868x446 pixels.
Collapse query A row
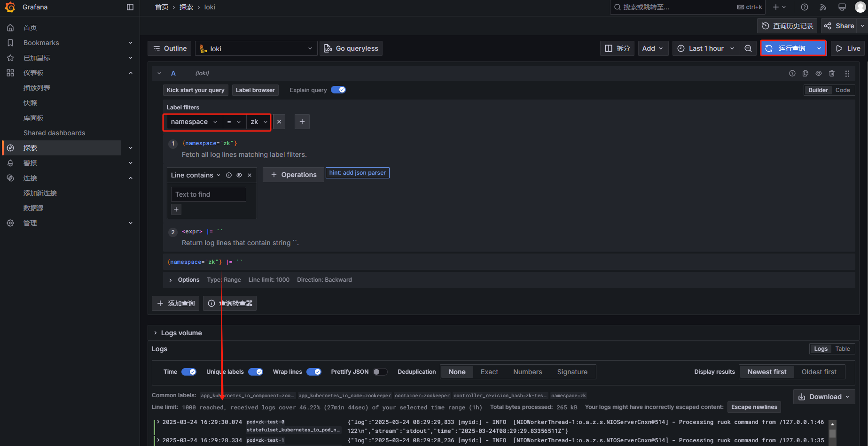[159, 73]
